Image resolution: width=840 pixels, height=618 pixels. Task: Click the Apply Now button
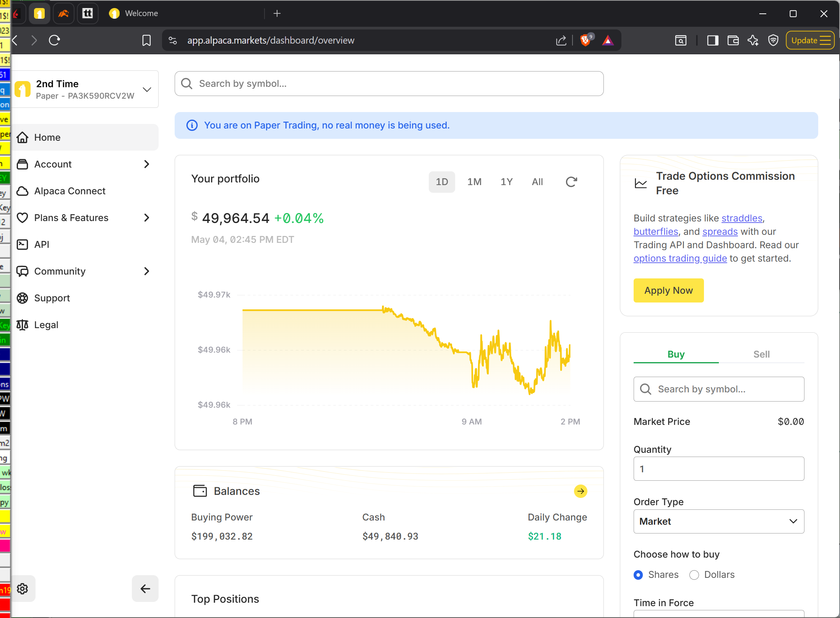(x=668, y=290)
